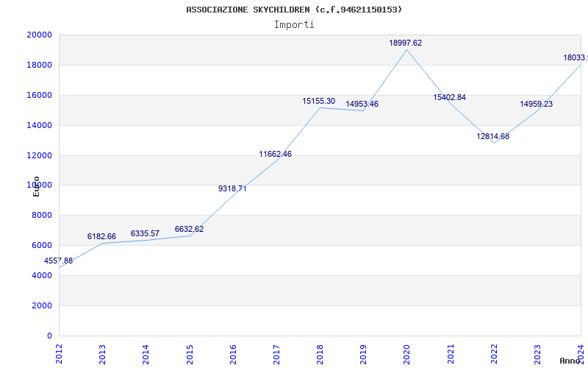Select the 2017 x-axis year label
The image size is (588, 368).
click(277, 354)
